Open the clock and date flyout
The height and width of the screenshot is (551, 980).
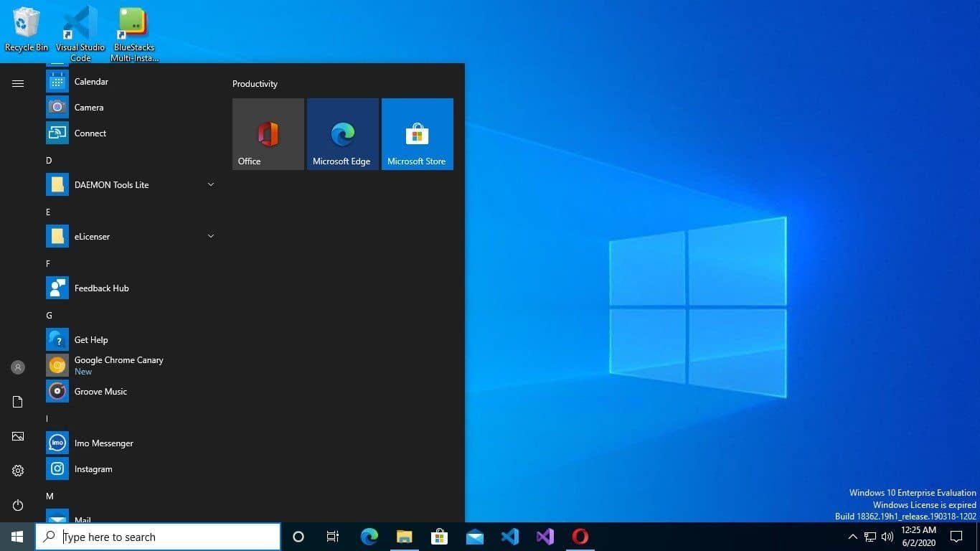coord(919,537)
